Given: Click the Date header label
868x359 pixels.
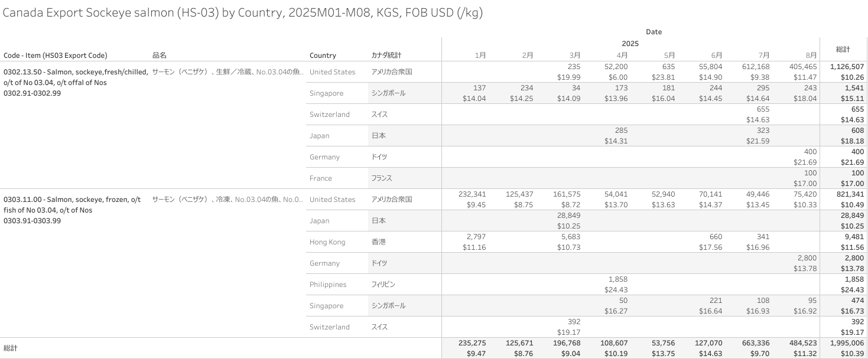Looking at the screenshot, I should pos(654,32).
